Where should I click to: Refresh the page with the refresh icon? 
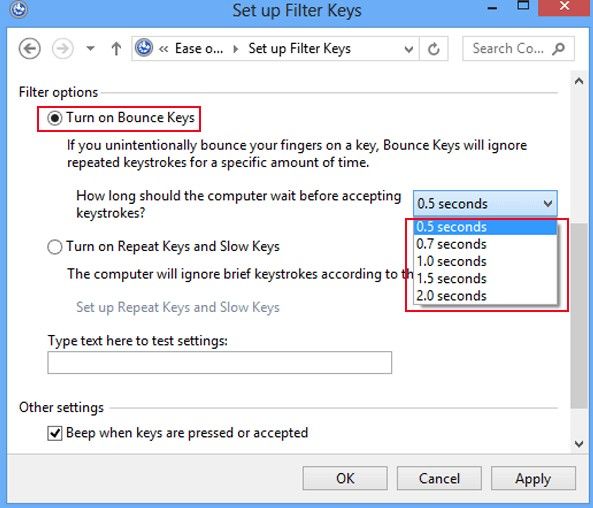(x=433, y=49)
